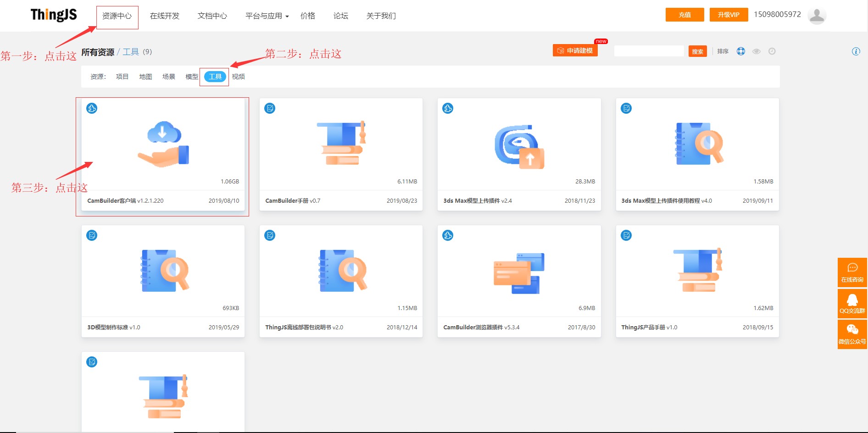Go to 在线开发
This screenshot has width=868, height=433.
pyautogui.click(x=165, y=16)
